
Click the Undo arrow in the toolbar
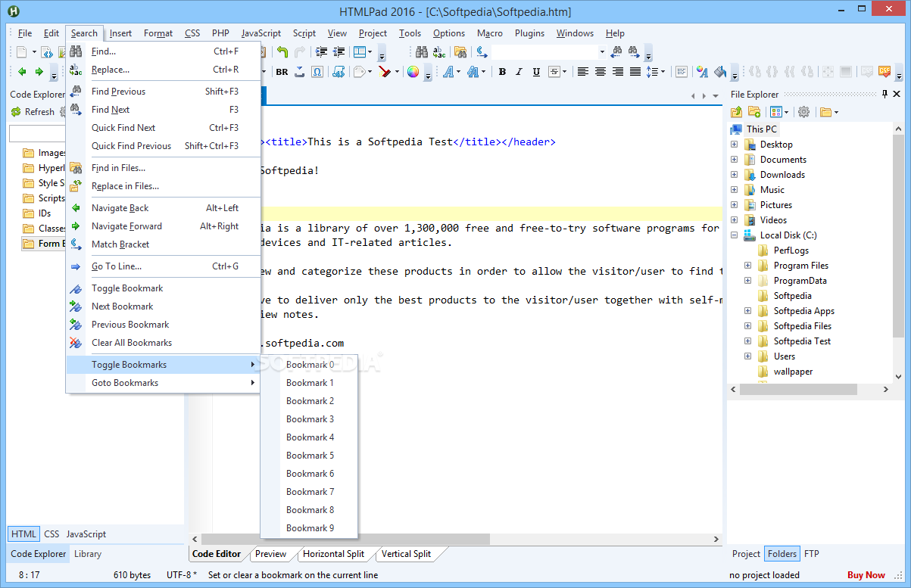(x=282, y=52)
